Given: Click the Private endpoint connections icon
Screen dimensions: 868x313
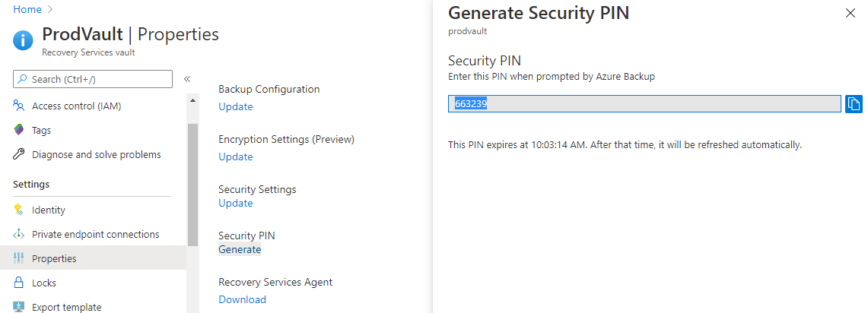Looking at the screenshot, I should [19, 234].
